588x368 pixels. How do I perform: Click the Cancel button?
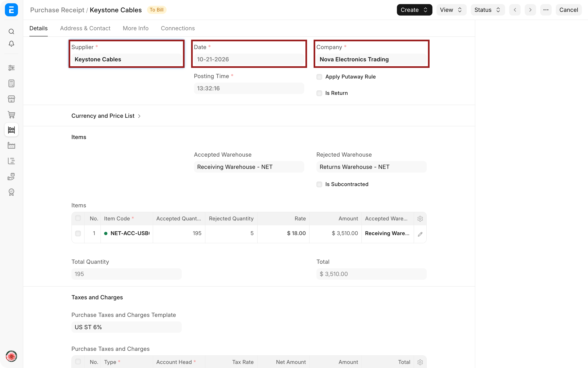568,10
